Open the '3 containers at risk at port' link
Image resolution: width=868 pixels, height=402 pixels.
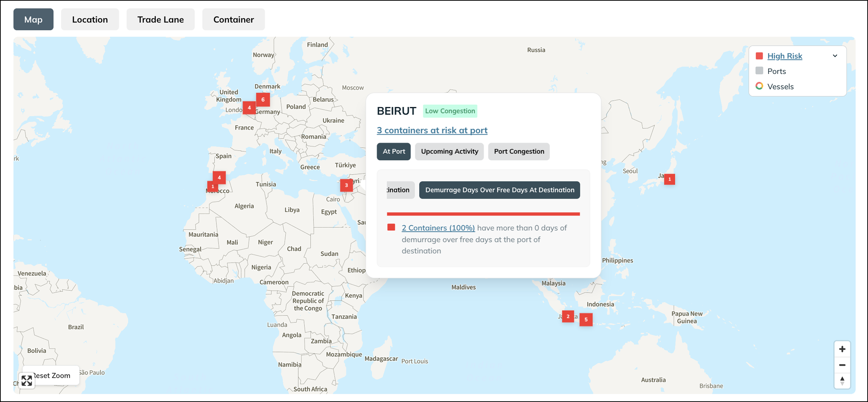coord(432,130)
